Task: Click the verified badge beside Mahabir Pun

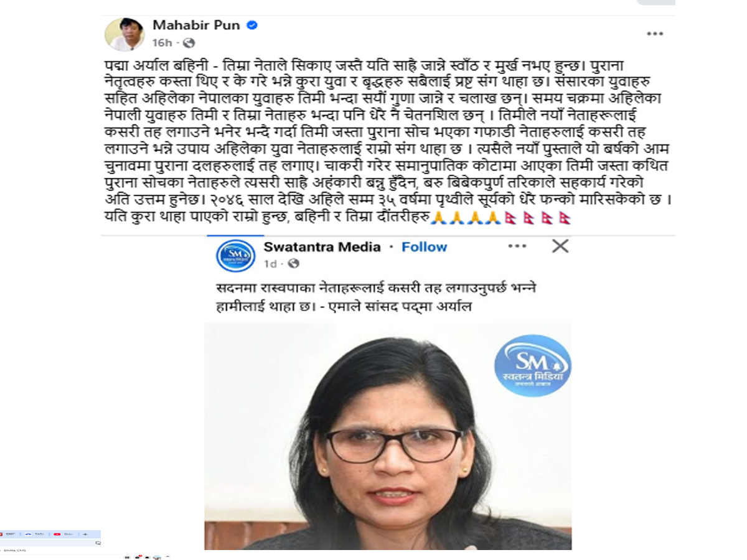Action: 252,26
